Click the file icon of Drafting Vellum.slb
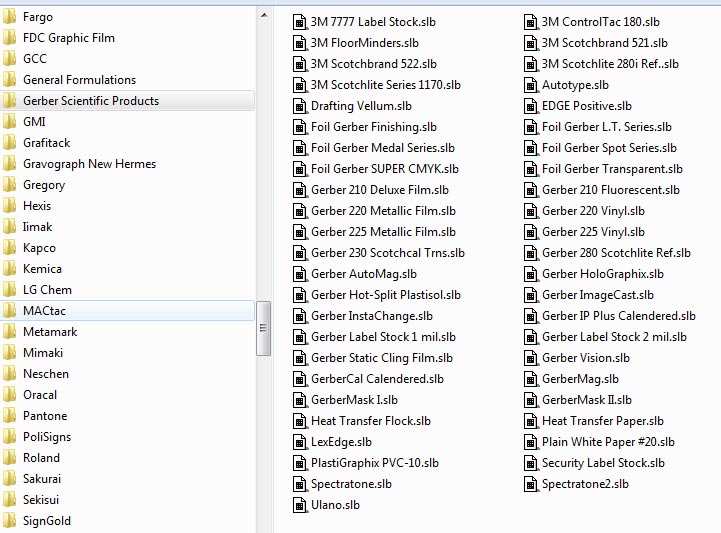 pyautogui.click(x=299, y=106)
